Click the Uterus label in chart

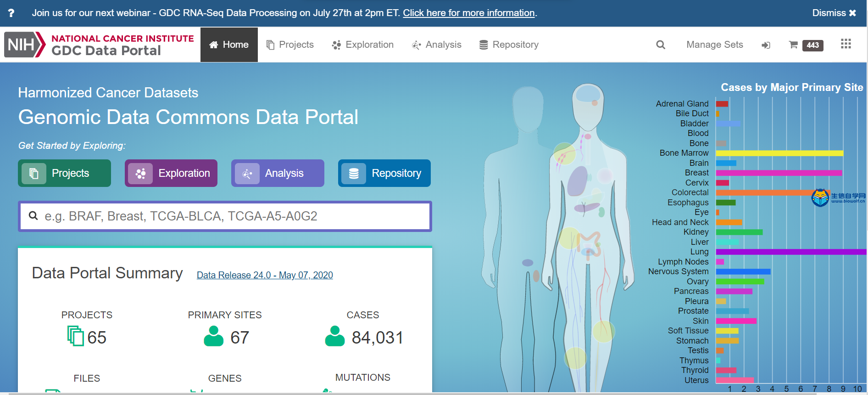[696, 380]
